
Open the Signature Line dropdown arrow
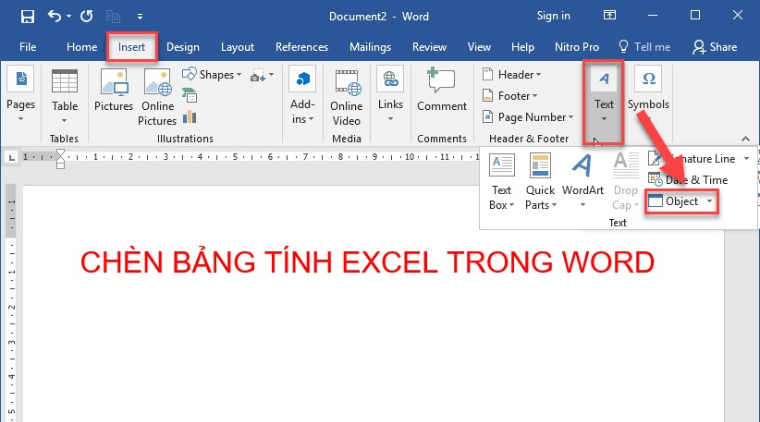point(747,159)
